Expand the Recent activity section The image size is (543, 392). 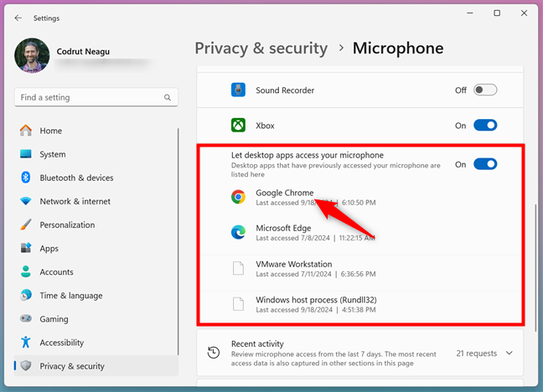(509, 353)
